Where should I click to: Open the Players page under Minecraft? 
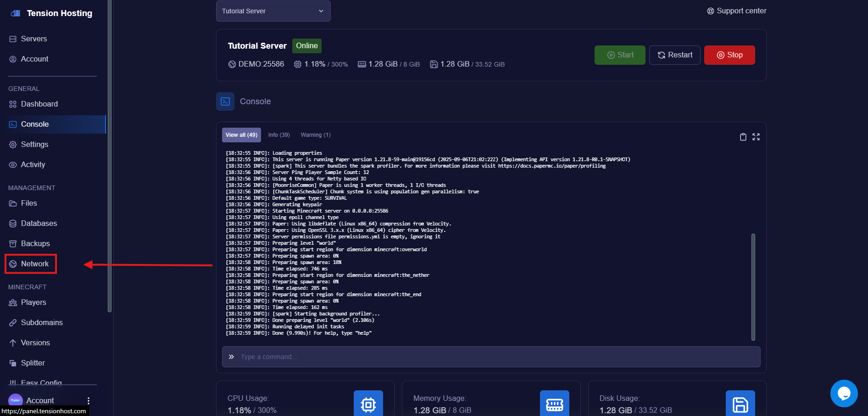point(33,302)
